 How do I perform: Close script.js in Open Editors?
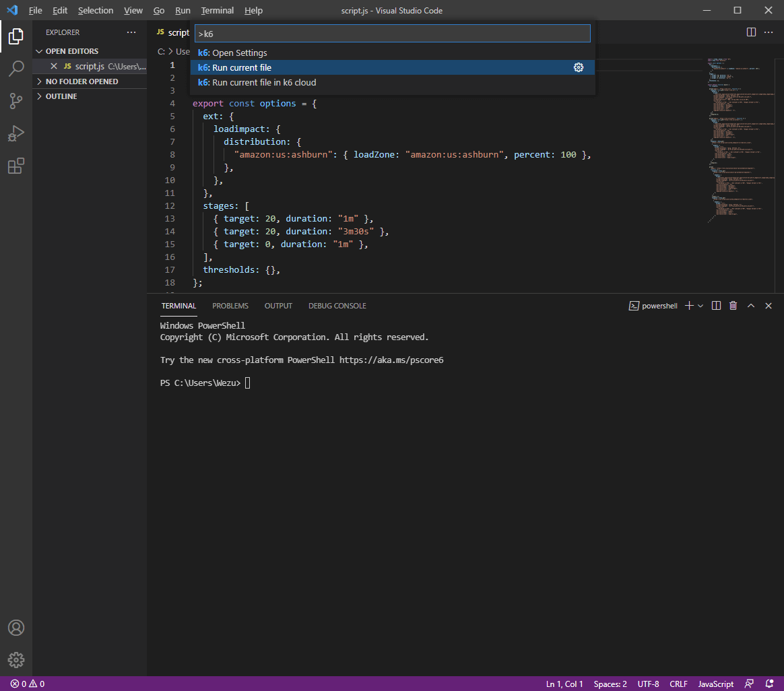click(x=54, y=66)
